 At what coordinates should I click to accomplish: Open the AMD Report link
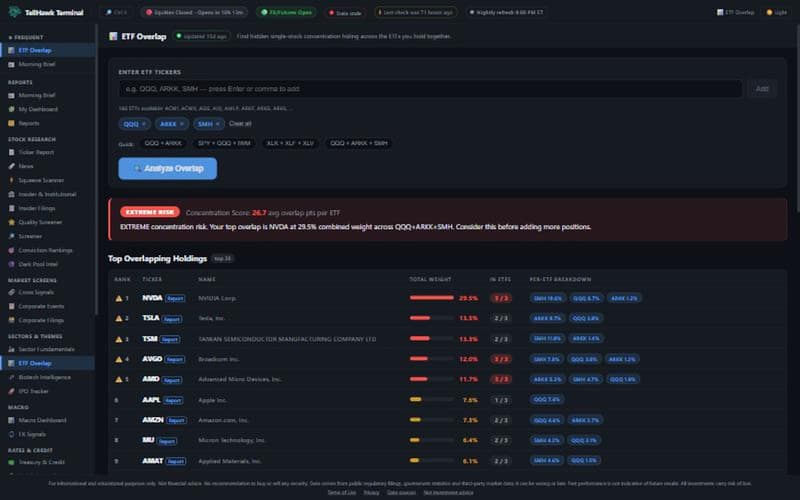(172, 380)
